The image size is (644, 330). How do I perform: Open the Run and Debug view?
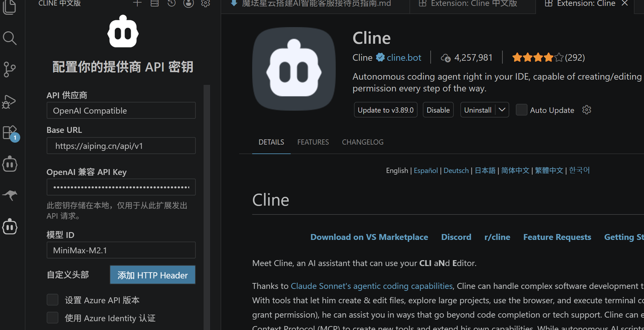(x=10, y=101)
